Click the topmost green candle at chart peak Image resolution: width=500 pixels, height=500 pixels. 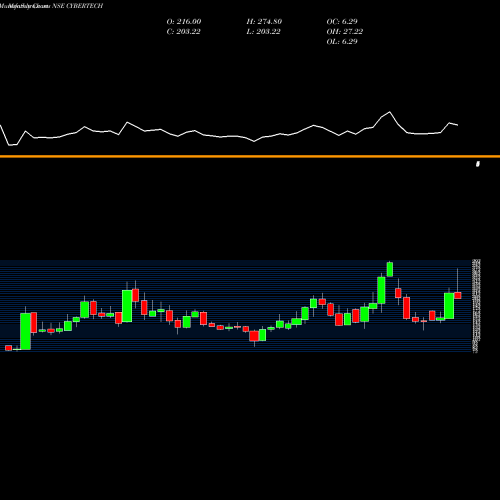(x=390, y=269)
